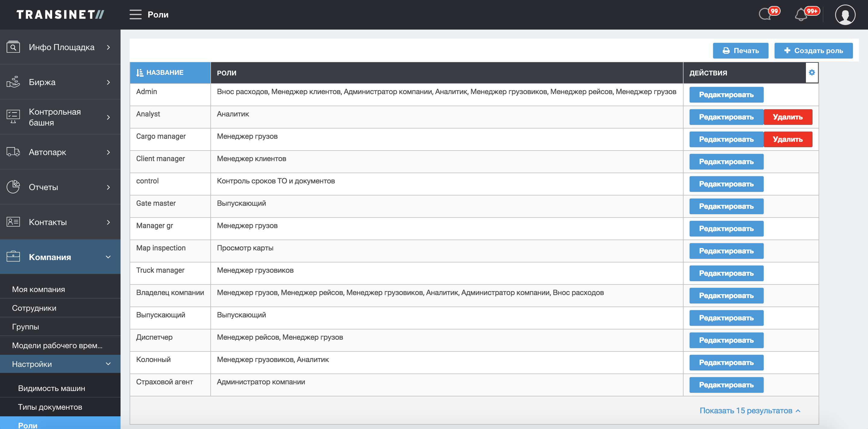
Task: Open Показать 15 результатов dropdown
Action: pos(750,411)
